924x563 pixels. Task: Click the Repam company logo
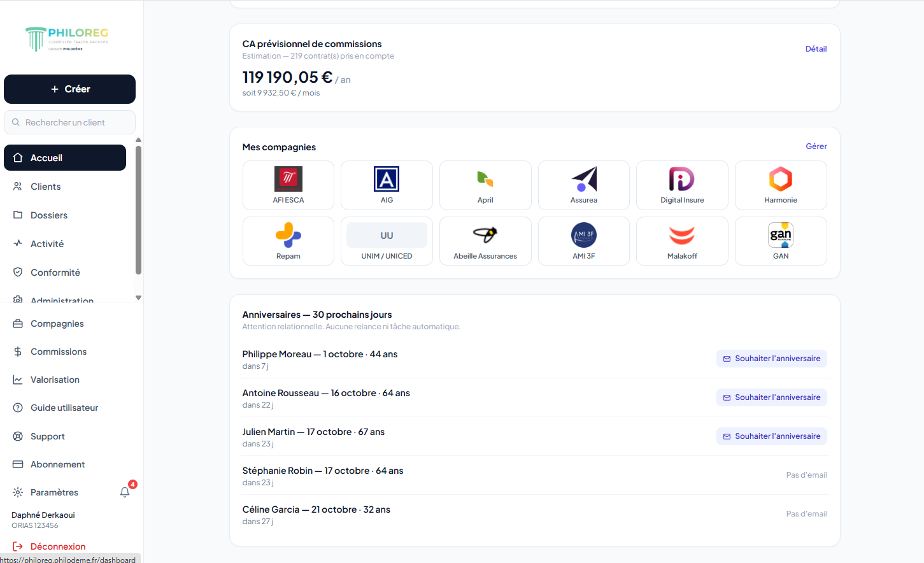(x=288, y=235)
